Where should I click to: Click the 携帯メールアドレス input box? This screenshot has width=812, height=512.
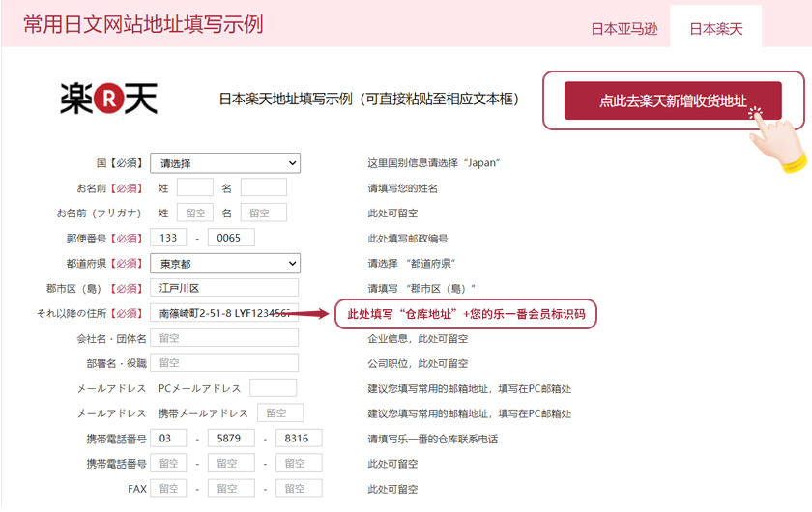coord(279,413)
